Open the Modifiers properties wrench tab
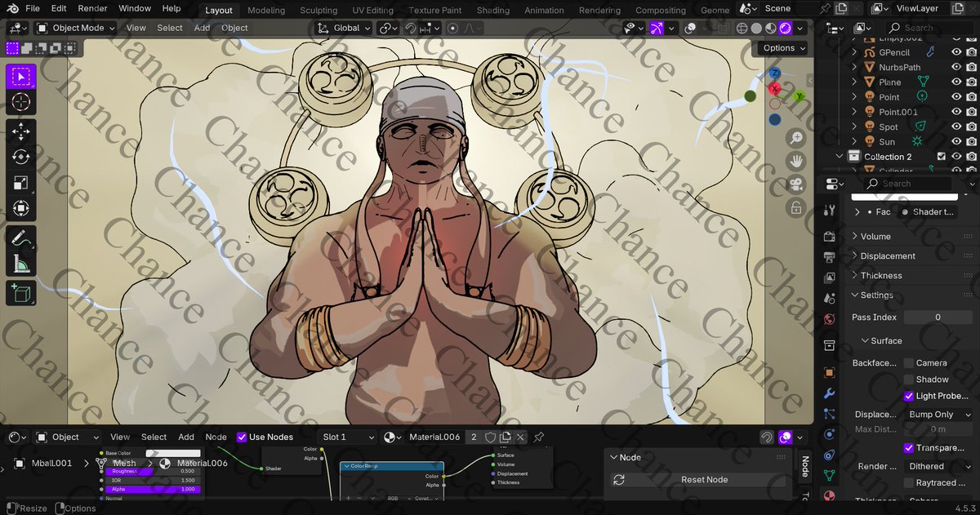Screen dimensions: 980x515 tap(830, 393)
